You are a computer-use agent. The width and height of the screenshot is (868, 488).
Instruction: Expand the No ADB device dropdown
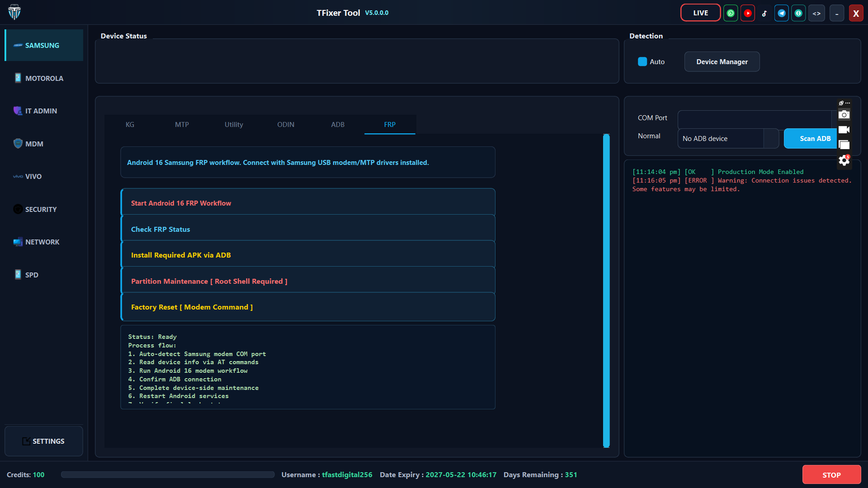pos(728,138)
